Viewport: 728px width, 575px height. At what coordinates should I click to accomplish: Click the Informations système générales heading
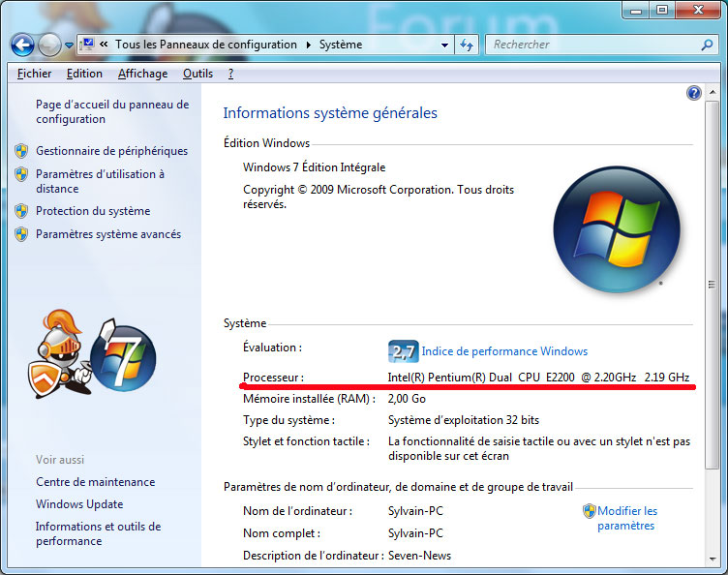[x=330, y=112]
